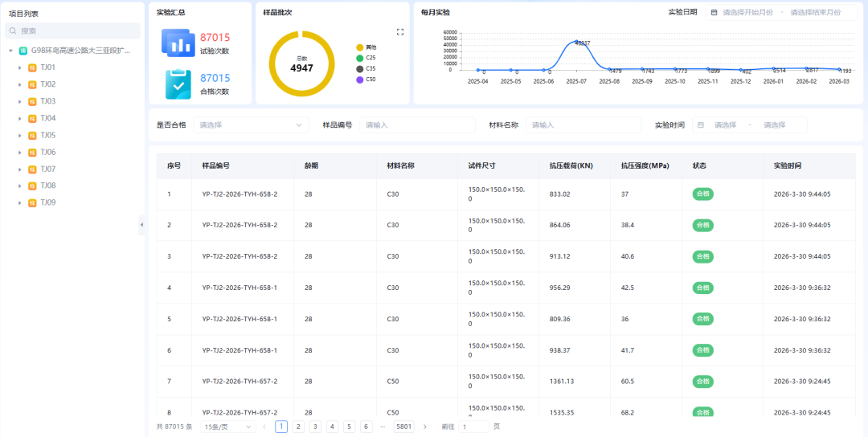Toggle the 其他 legend item in donut chart
The image size is (868, 437).
(366, 47)
